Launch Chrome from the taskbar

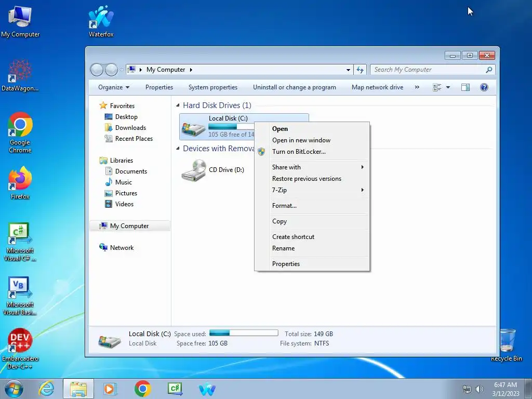(x=142, y=389)
